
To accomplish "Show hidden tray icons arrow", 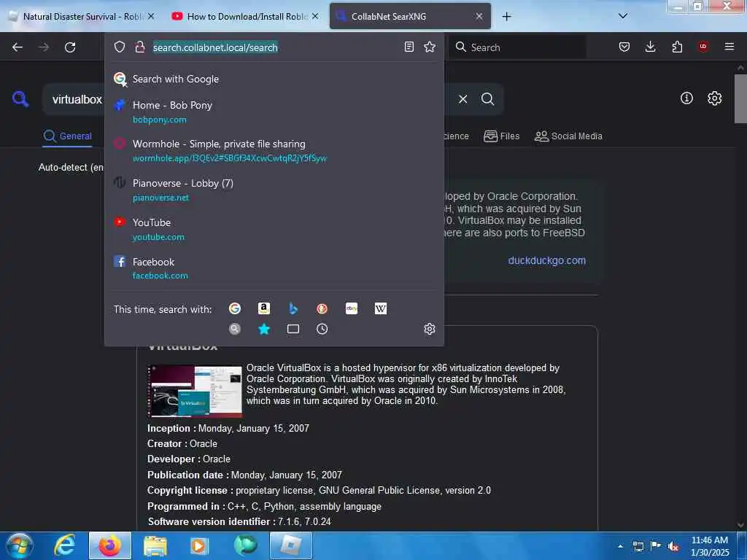I will (621, 546).
